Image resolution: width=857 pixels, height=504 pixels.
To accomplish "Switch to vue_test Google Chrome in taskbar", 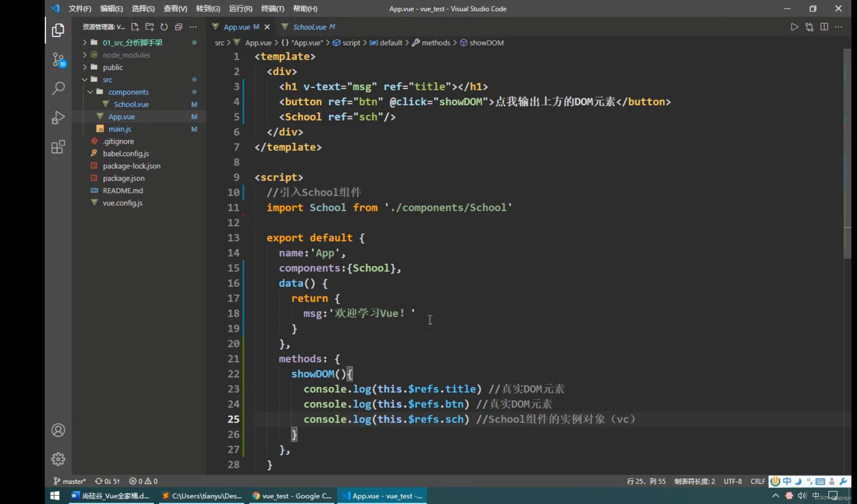I will point(292,496).
